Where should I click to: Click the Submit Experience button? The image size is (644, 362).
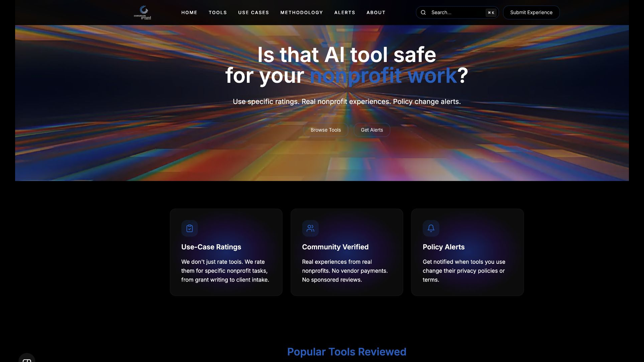pos(531,12)
